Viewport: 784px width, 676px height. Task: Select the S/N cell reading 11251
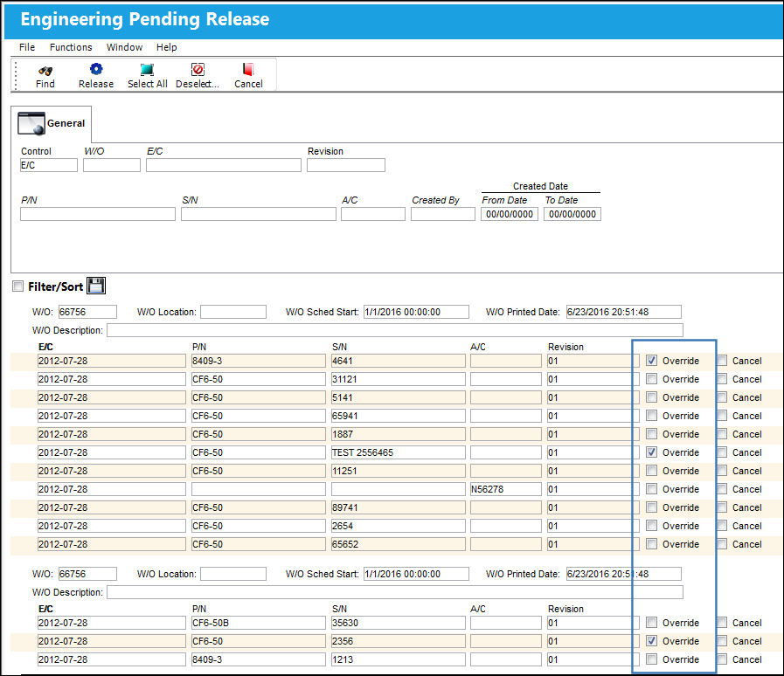tap(398, 471)
